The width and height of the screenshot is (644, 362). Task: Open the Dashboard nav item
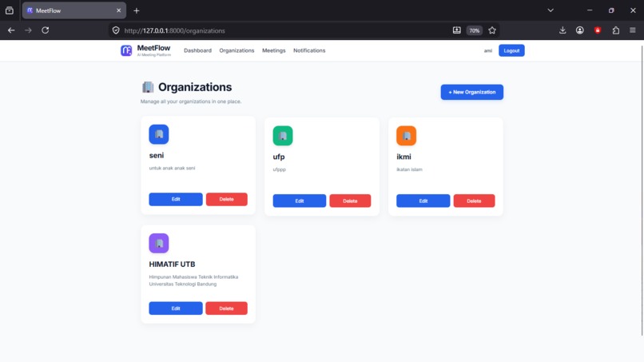[197, 50]
